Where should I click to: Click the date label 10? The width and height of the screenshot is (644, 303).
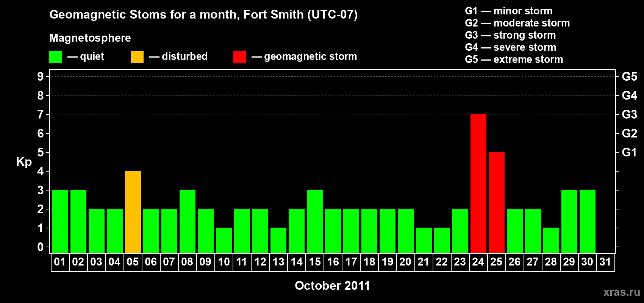tap(224, 262)
